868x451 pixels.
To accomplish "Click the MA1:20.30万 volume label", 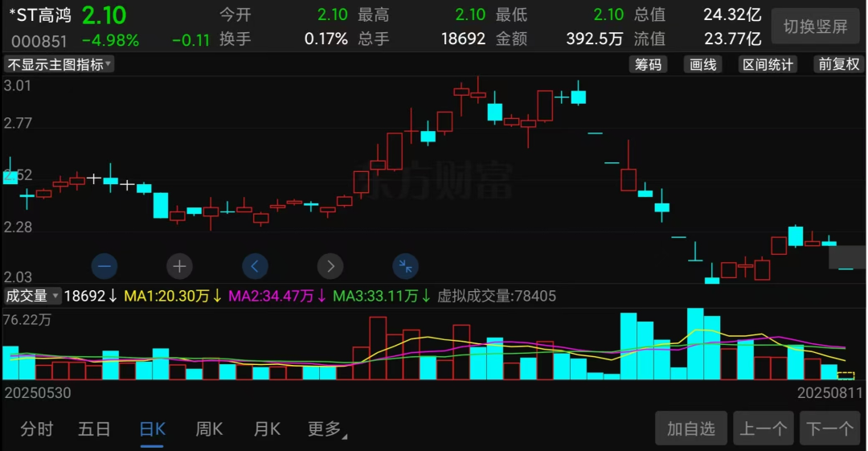I will click(x=166, y=296).
